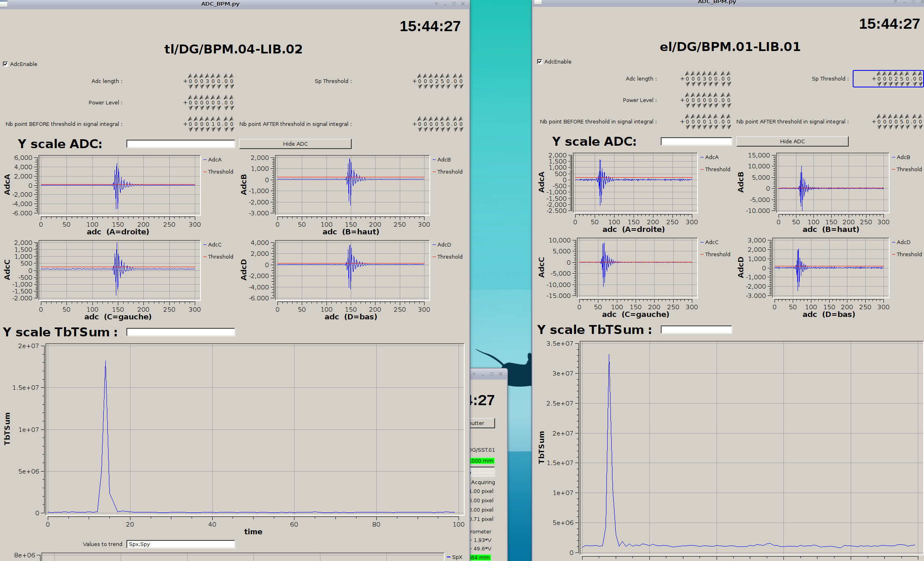Roll up the left ADC_BPM.py window

click(x=436, y=4)
